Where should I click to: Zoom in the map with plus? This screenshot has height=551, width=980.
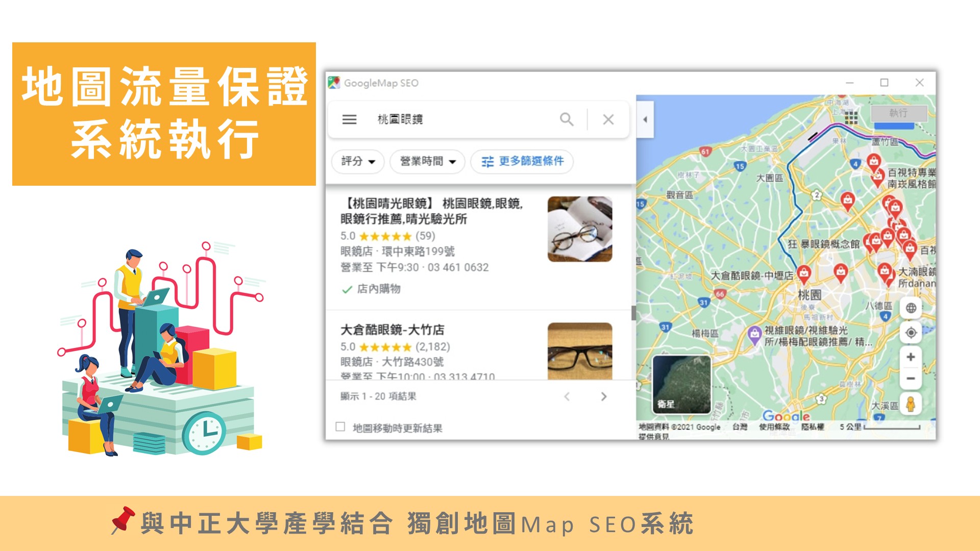click(911, 357)
